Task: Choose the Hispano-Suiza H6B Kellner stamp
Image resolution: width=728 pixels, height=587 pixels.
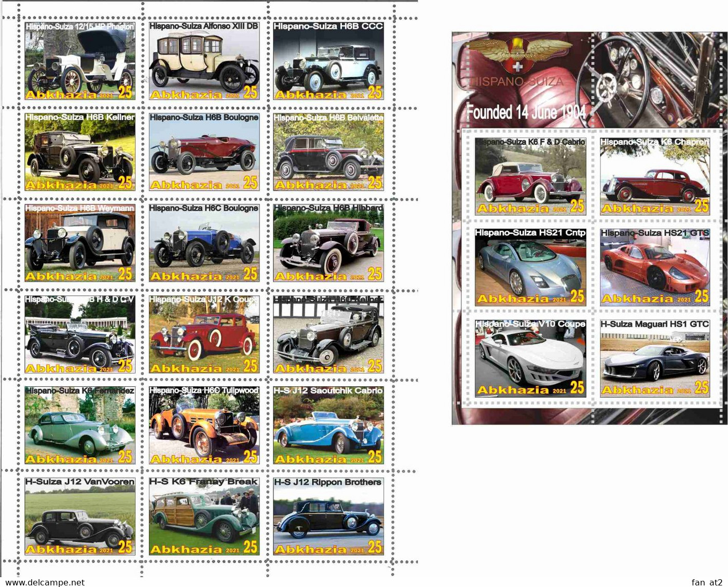Action: (x=80, y=152)
